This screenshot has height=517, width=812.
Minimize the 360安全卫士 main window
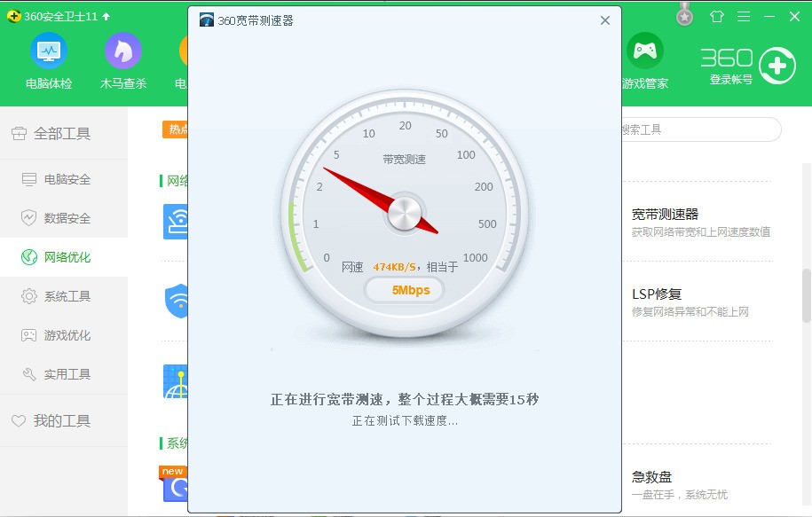click(769, 17)
